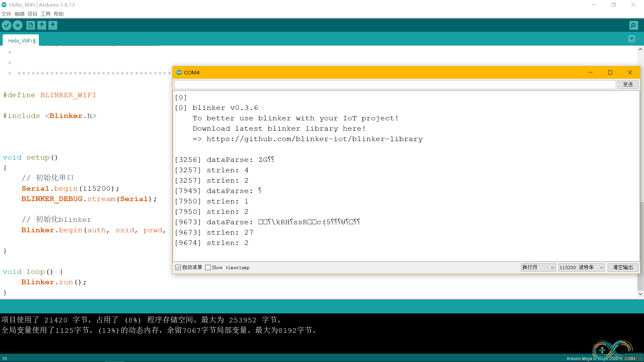Click the '#define BLINKER_WIFI' code line
The width and height of the screenshot is (644, 362).
click(50, 95)
